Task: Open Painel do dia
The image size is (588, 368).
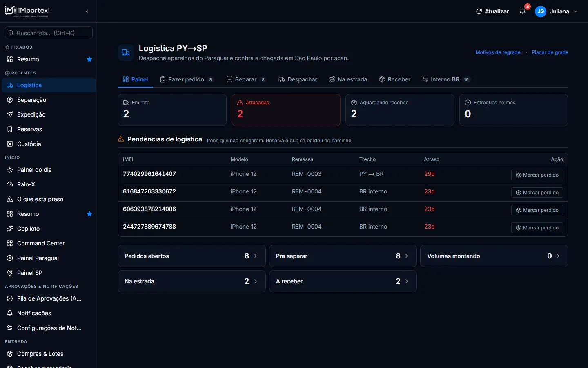Action: [x=49, y=170]
